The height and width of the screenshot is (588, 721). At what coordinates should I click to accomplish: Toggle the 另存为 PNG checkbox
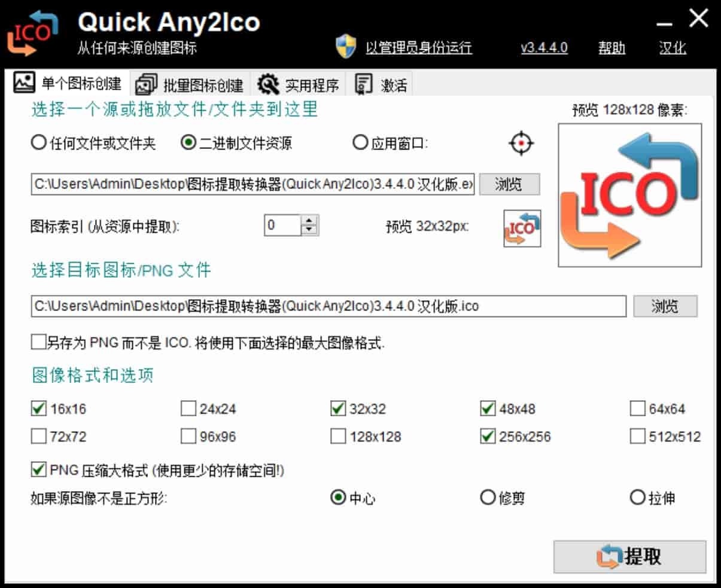coord(37,342)
